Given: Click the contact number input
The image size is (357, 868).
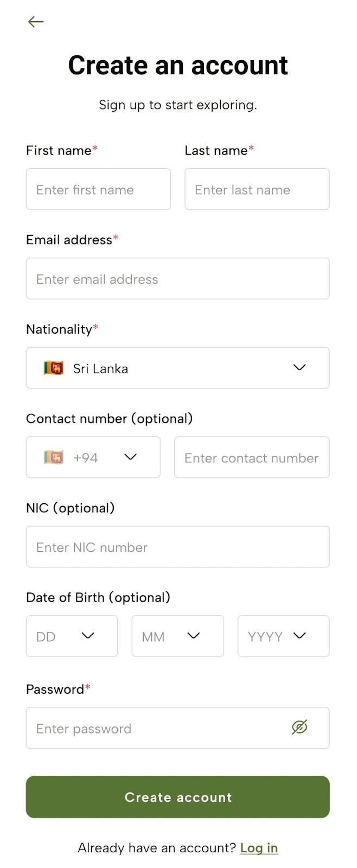Looking at the screenshot, I should pyautogui.click(x=252, y=457).
